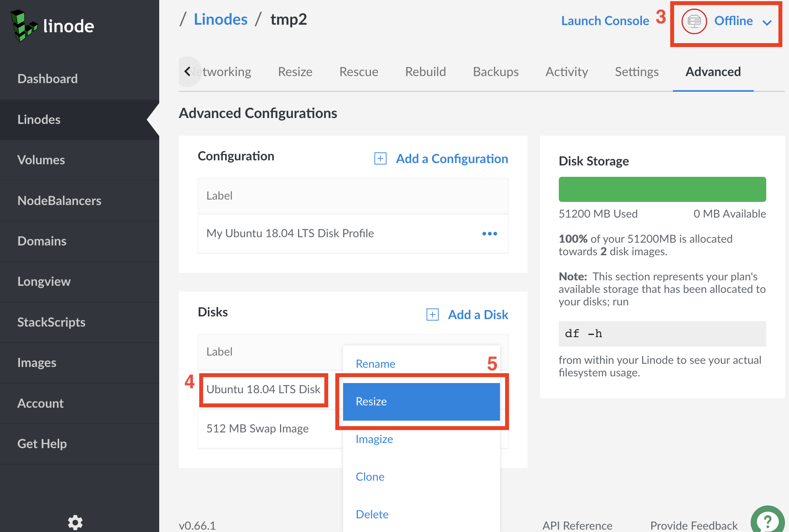Click the green disk storage usage bar
The width and height of the screenshot is (789, 532).
(662, 189)
